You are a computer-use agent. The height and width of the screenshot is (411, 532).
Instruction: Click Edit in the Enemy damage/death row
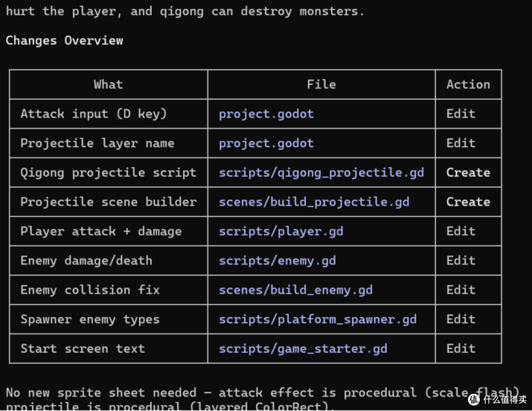[x=461, y=261]
